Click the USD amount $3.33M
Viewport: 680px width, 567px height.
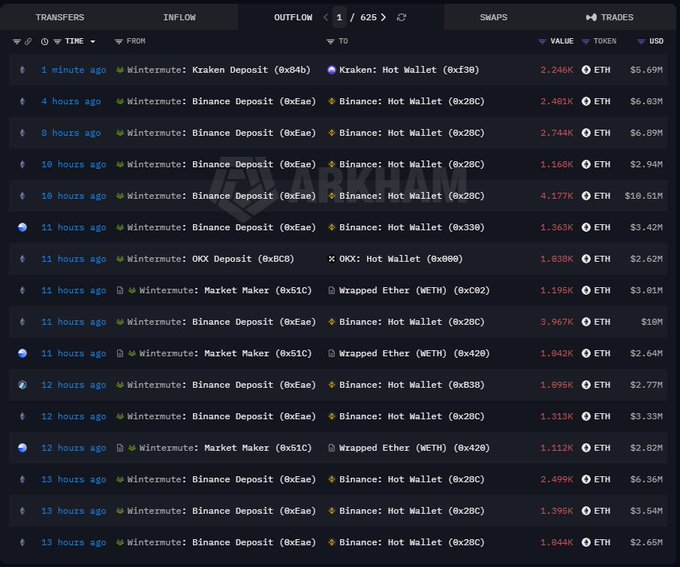[x=646, y=416]
